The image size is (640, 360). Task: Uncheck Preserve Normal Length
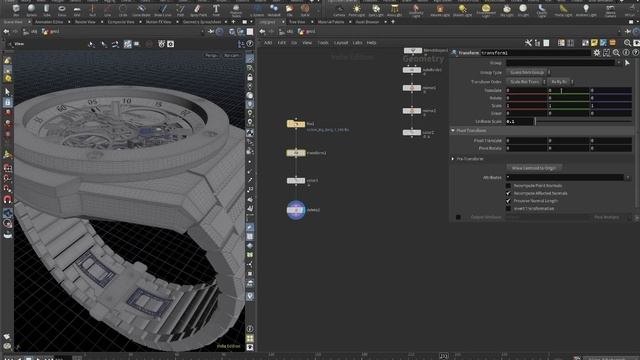(x=508, y=201)
